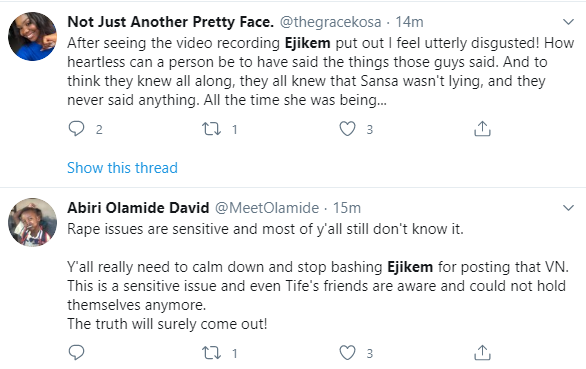Retweet the tweet by Not Just Another Pretty Face
The width and height of the screenshot is (586, 369).
point(212,129)
